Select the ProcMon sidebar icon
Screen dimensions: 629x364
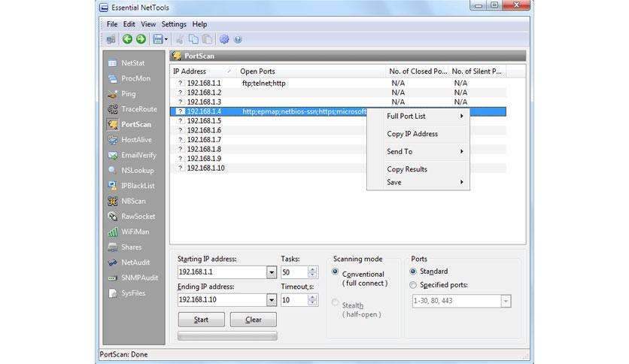pyautogui.click(x=113, y=78)
